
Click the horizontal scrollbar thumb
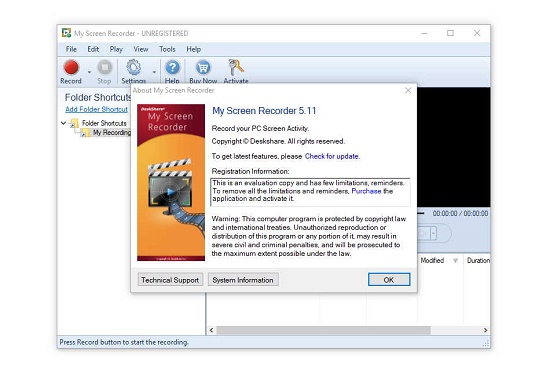pyautogui.click(x=323, y=330)
